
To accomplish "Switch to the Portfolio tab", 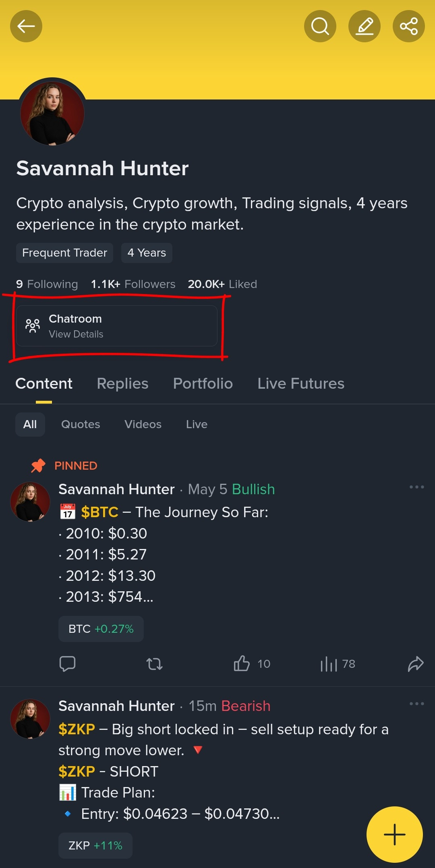I will 203,383.
